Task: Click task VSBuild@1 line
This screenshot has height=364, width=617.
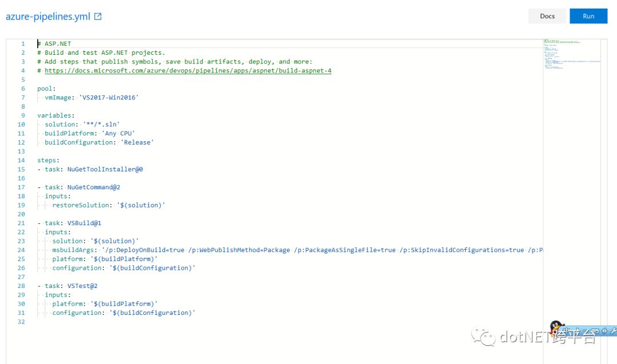Action: pyautogui.click(x=69, y=223)
